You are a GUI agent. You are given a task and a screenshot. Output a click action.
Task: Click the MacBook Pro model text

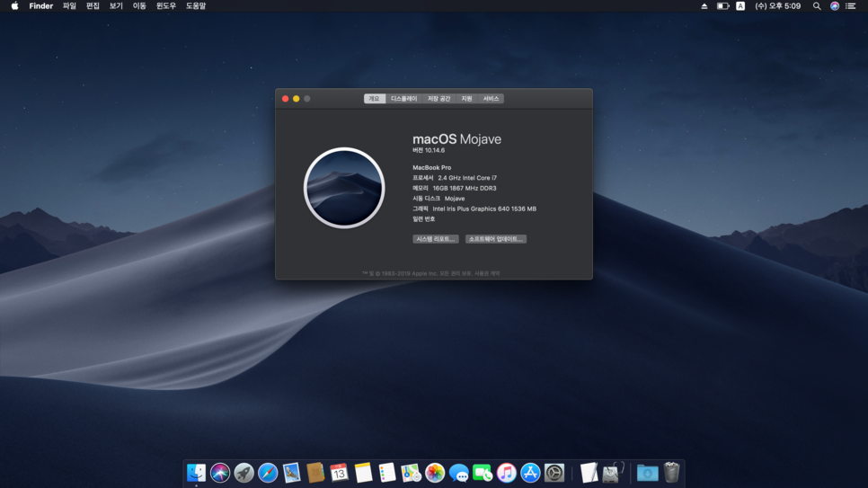pos(432,167)
